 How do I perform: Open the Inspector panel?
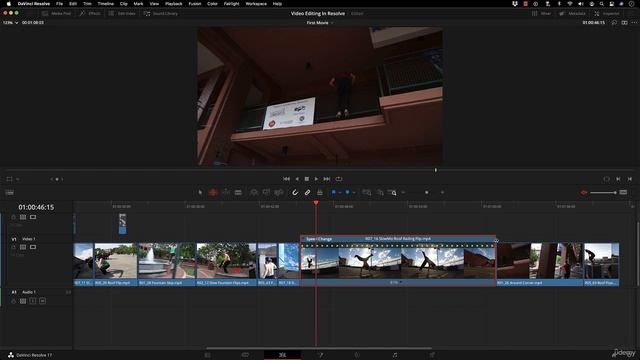point(607,13)
